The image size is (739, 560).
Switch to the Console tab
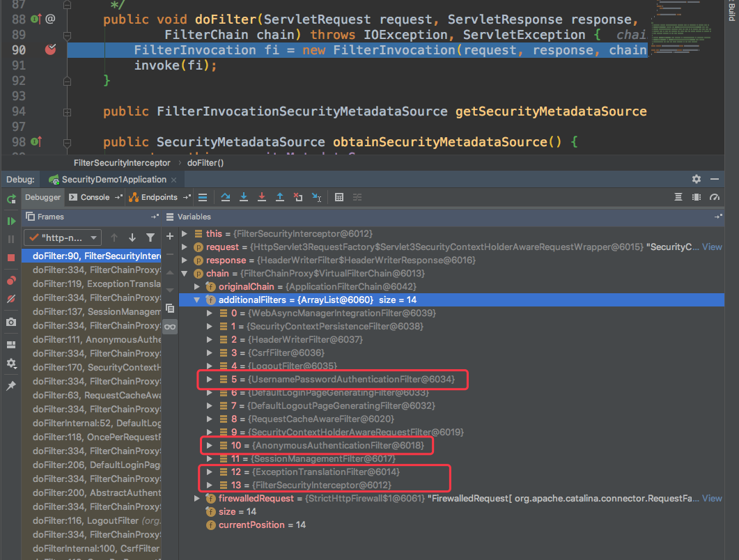(x=95, y=197)
